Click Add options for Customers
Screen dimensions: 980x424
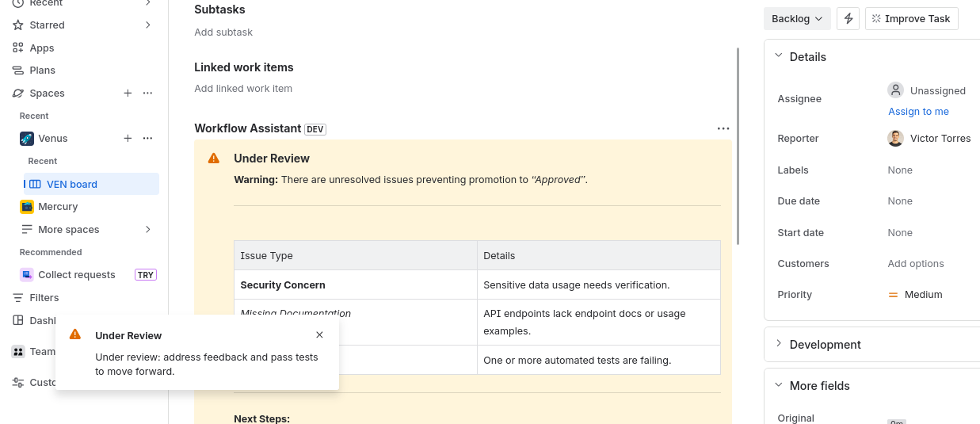(x=916, y=264)
